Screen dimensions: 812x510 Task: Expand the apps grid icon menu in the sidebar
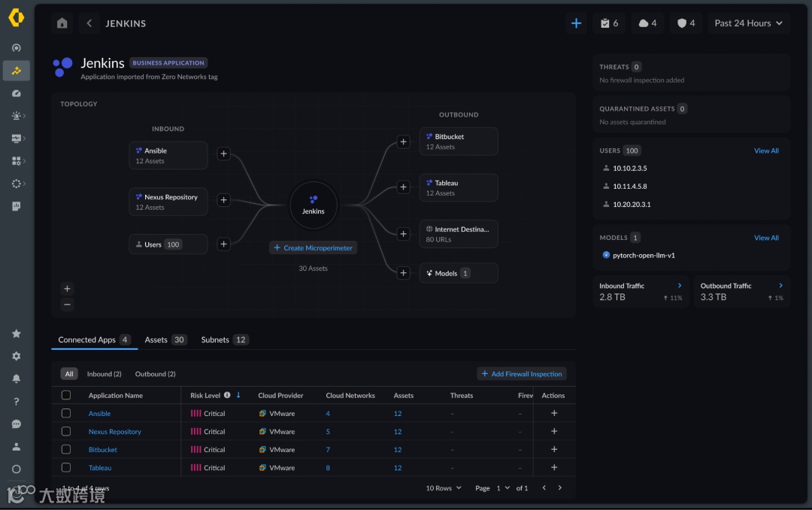[17, 161]
